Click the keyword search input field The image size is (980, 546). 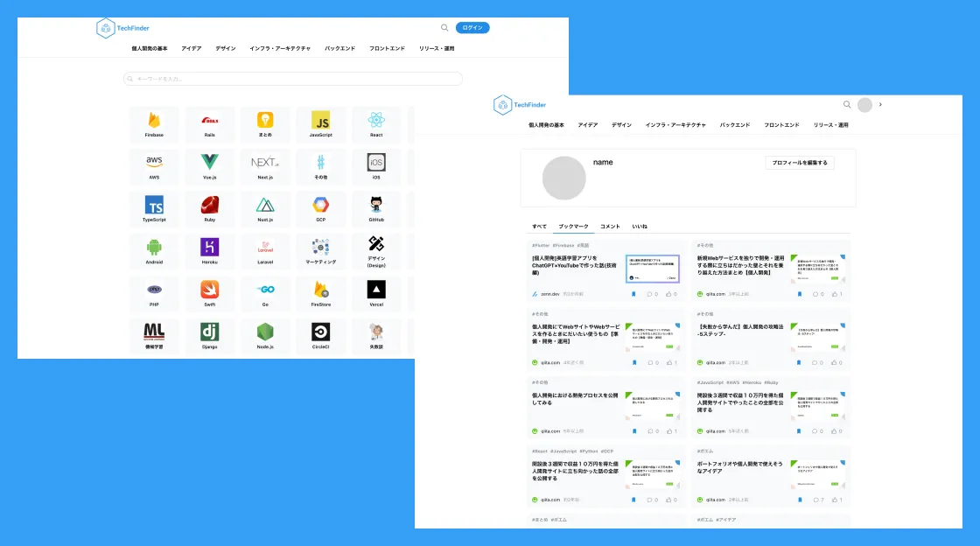(x=292, y=79)
